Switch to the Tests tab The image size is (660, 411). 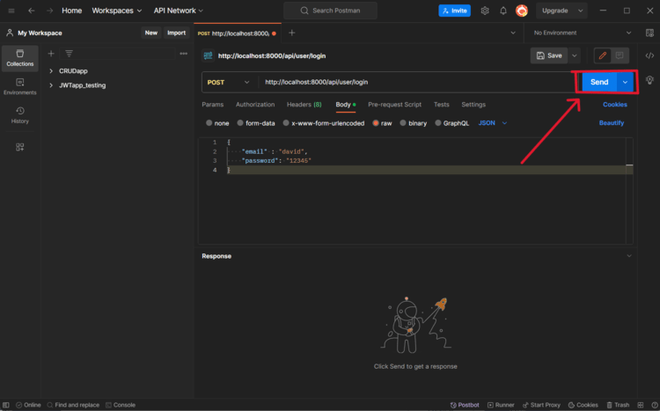(442, 104)
